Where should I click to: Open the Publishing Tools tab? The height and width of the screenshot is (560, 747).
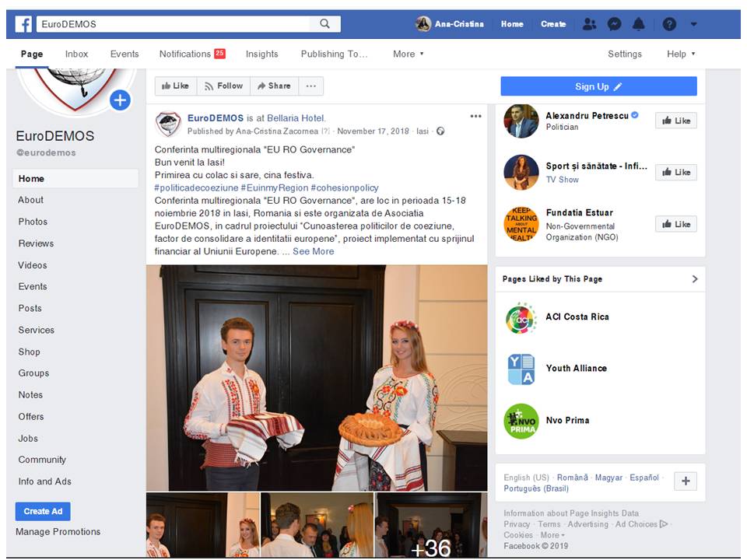[x=335, y=54]
